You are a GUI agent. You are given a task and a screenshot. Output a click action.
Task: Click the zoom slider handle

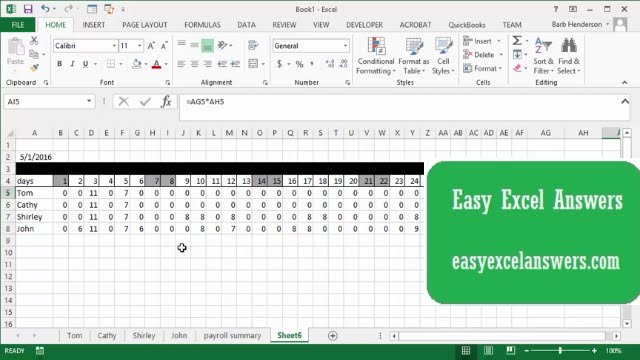[560, 351]
